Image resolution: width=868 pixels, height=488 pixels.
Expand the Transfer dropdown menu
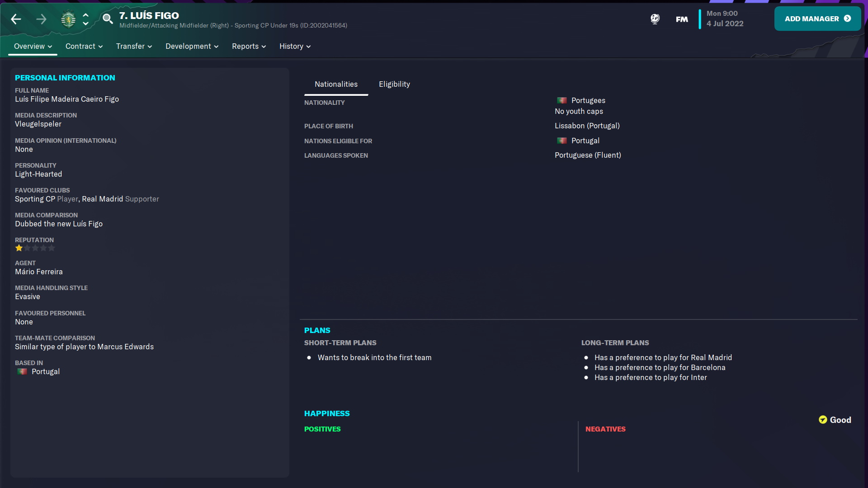[x=133, y=46]
